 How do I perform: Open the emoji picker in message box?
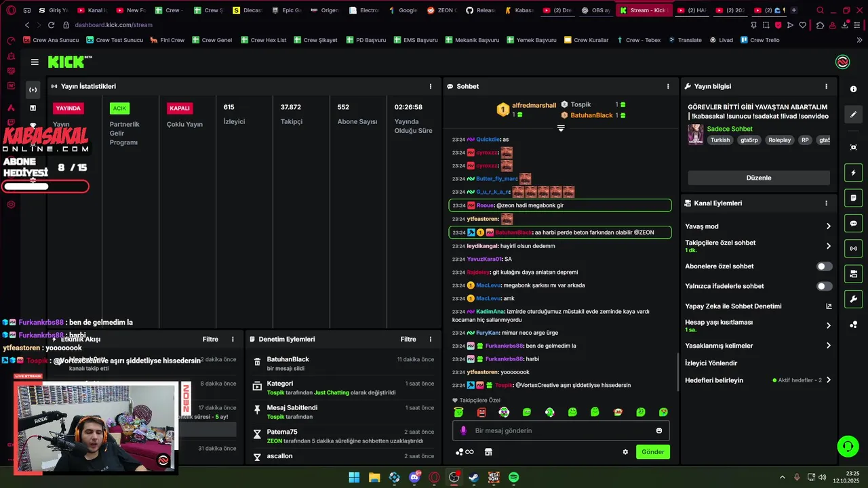tap(658, 430)
